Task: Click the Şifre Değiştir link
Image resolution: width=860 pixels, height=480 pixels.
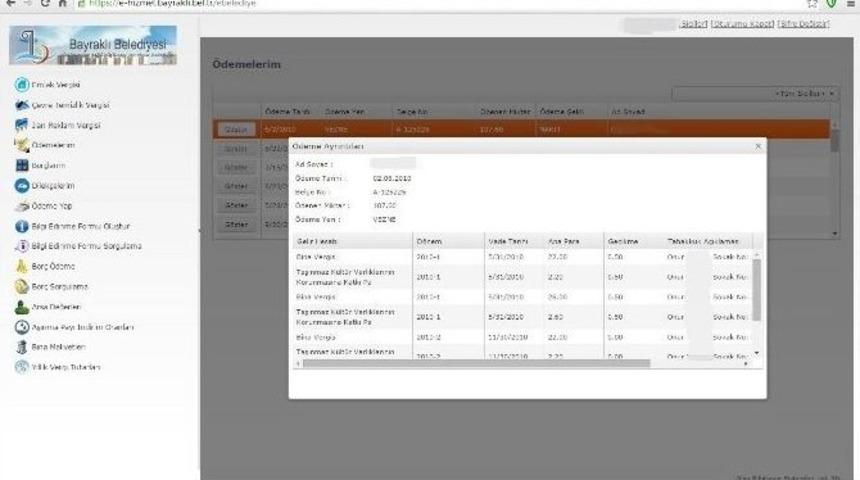Action: 803,23
